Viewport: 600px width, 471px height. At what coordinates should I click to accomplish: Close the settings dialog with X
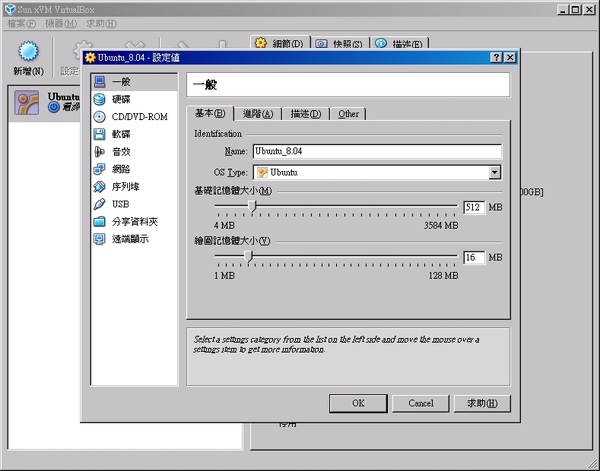[510, 57]
